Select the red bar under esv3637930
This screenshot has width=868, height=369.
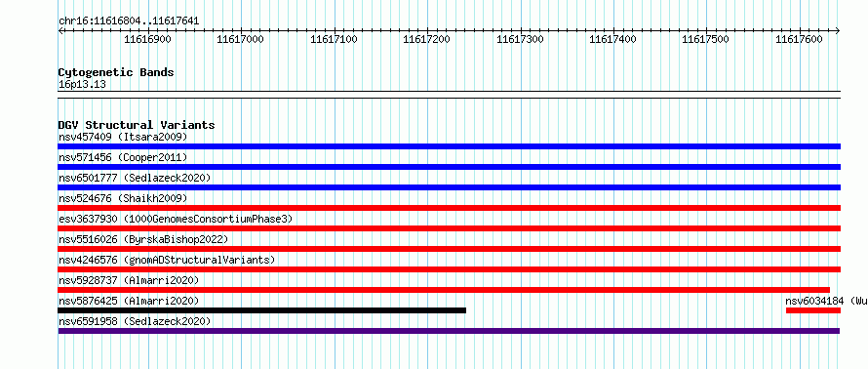pos(449,228)
